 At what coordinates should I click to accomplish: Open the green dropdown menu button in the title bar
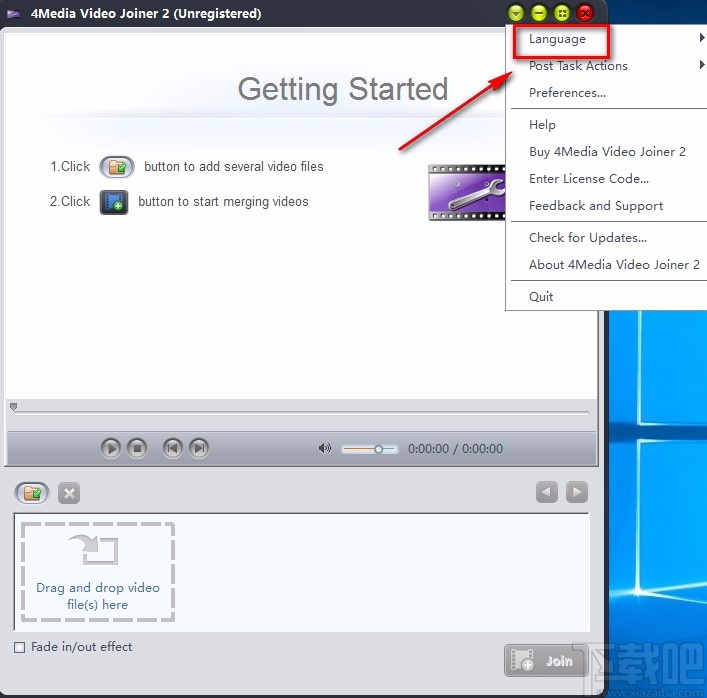point(516,13)
